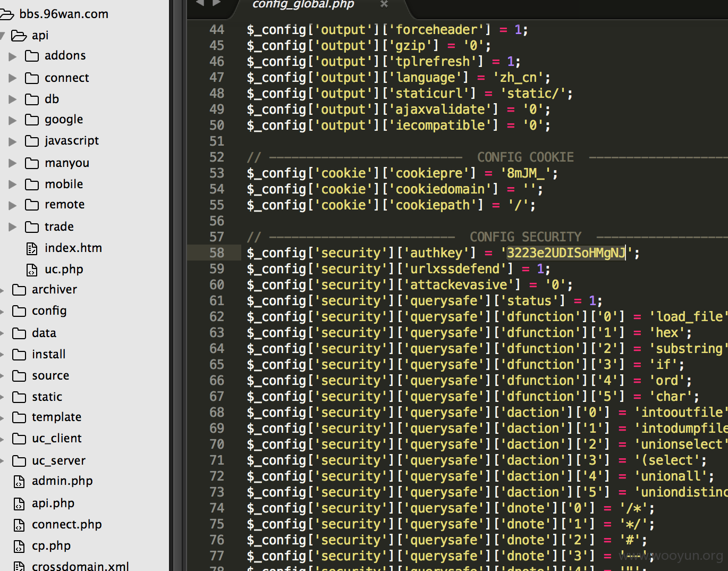Expand the mobile folder arrow
Screen dimensions: 728x571
[12, 184]
